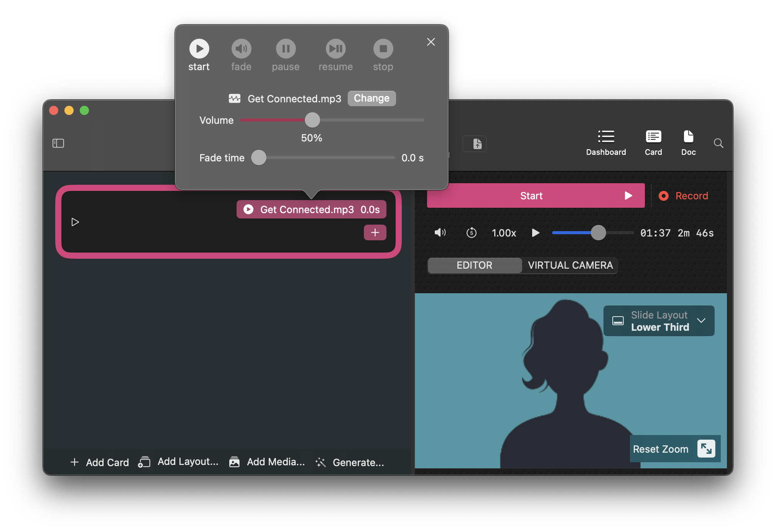Click the pause audio icon
The image size is (776, 532).
pyautogui.click(x=286, y=49)
